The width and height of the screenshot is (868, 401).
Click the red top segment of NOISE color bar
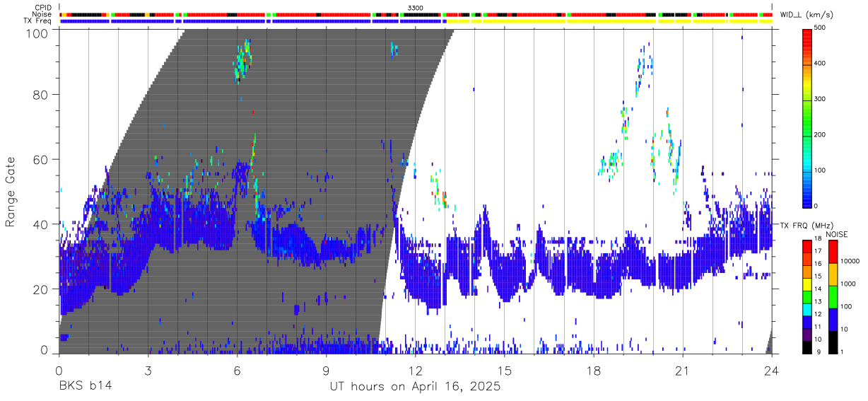click(833, 251)
